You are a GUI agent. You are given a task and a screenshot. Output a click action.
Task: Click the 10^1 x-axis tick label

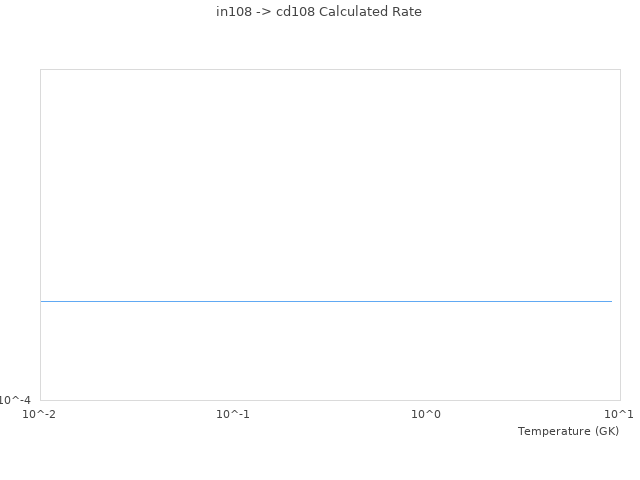[619, 414]
